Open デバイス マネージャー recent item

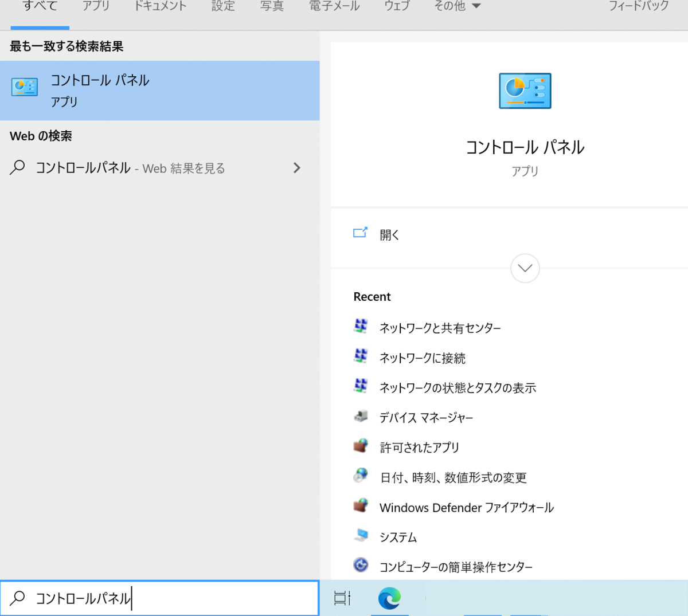pyautogui.click(x=427, y=418)
